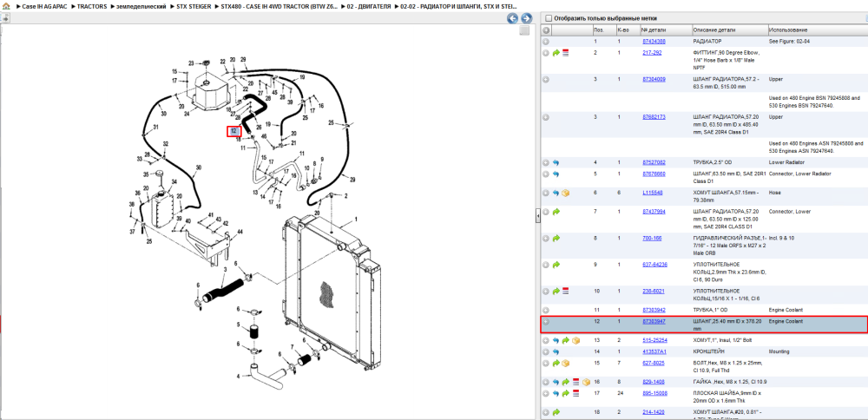Click blue return arrow for part L115548

[556, 194]
